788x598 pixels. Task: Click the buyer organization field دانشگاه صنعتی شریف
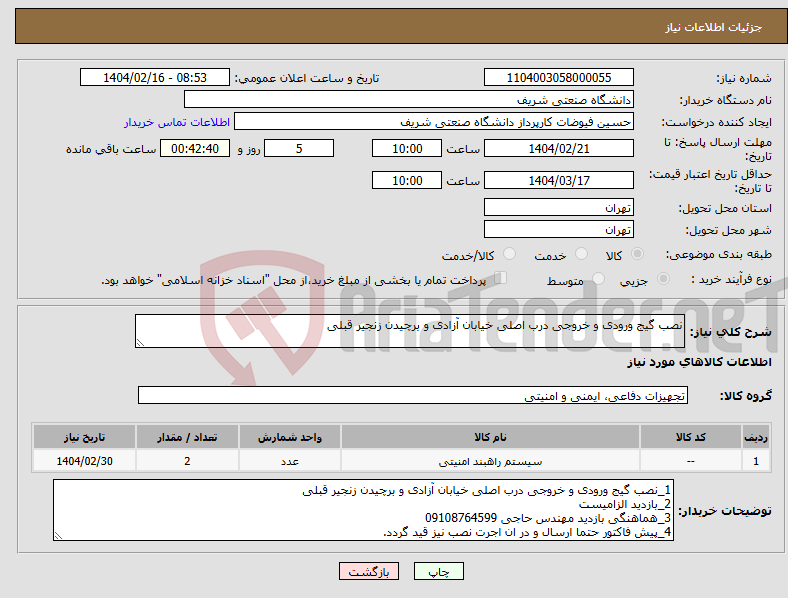[x=409, y=99]
